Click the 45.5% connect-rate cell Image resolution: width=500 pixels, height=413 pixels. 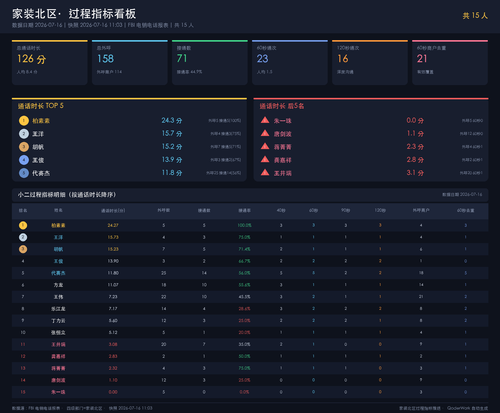244,297
